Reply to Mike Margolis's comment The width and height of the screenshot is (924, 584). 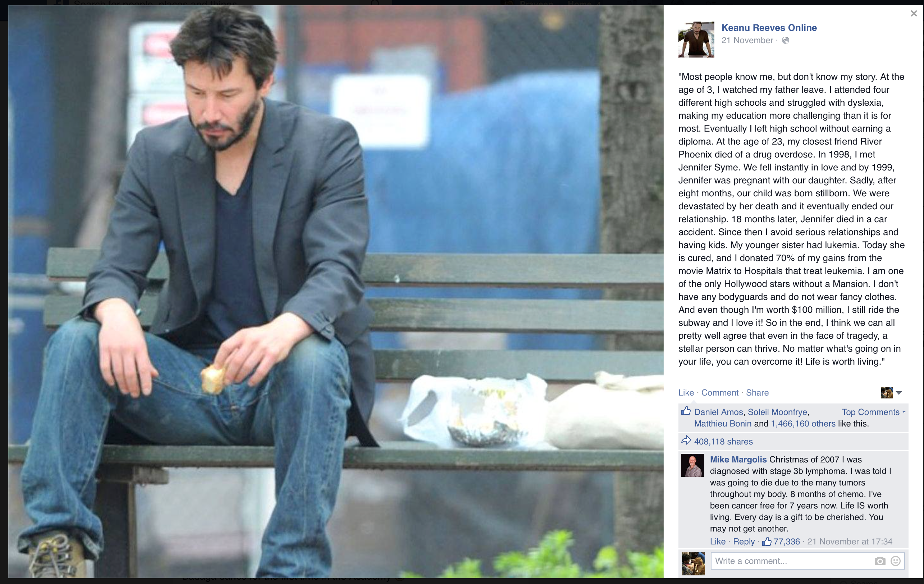click(744, 542)
